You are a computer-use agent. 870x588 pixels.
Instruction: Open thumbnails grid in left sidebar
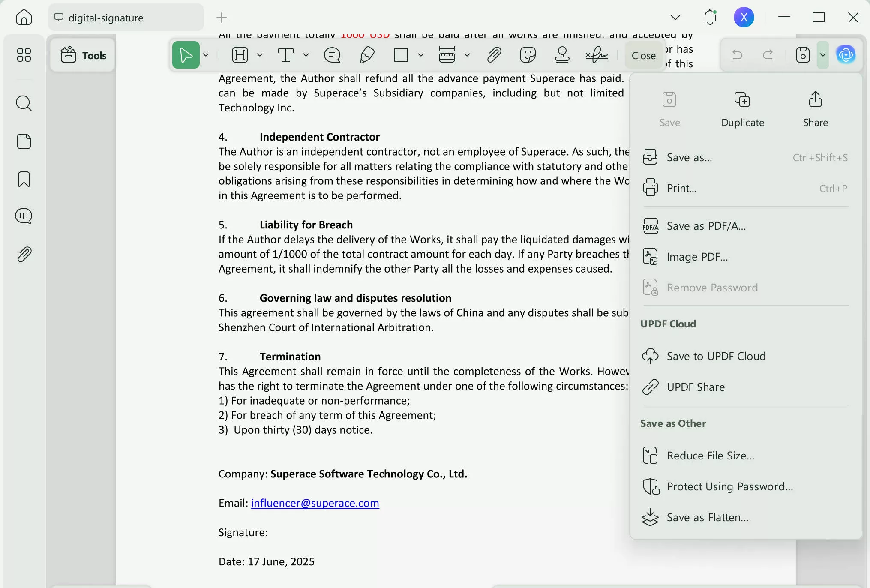[x=24, y=55]
